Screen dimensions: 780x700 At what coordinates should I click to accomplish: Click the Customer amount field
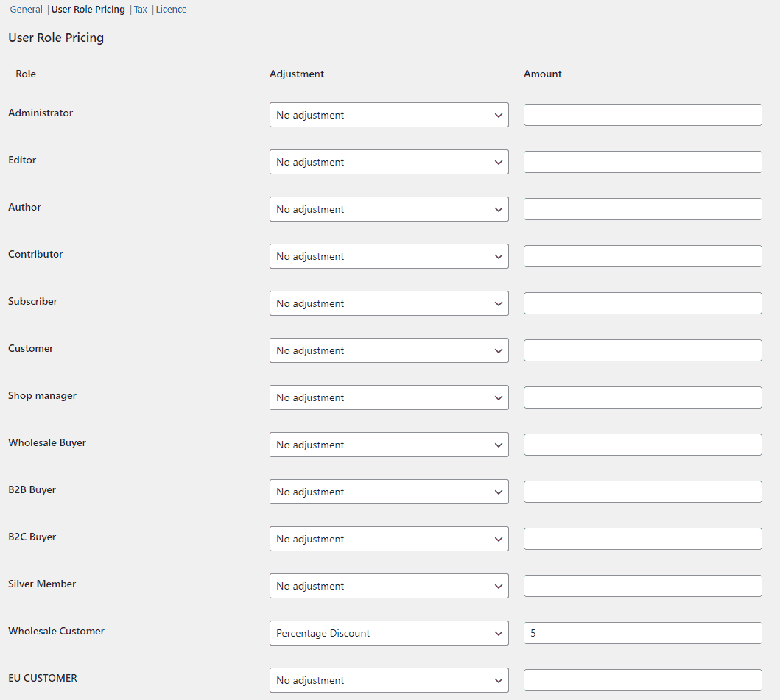click(x=643, y=350)
